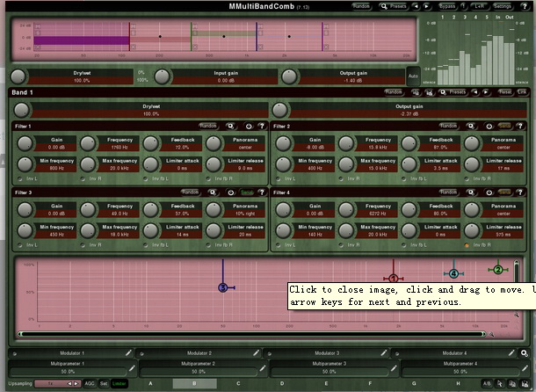The height and width of the screenshot is (392, 536).
Task: Click the Band 1 Reset button
Action: pyautogui.click(x=503, y=91)
